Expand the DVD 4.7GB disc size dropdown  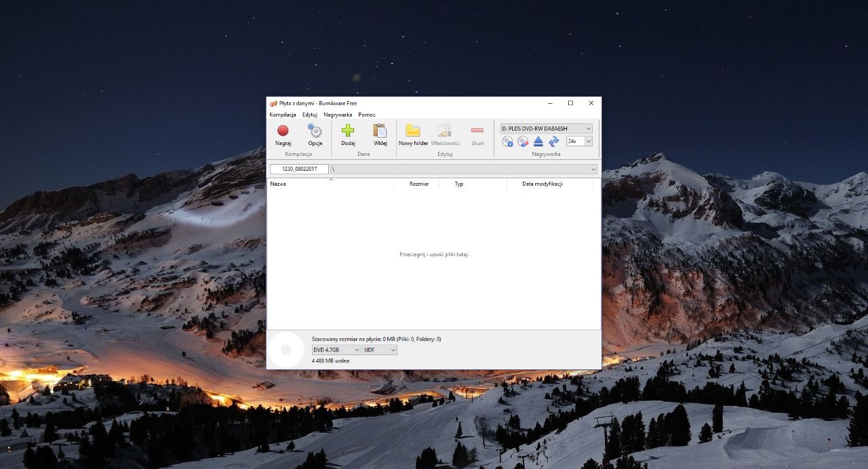click(336, 350)
